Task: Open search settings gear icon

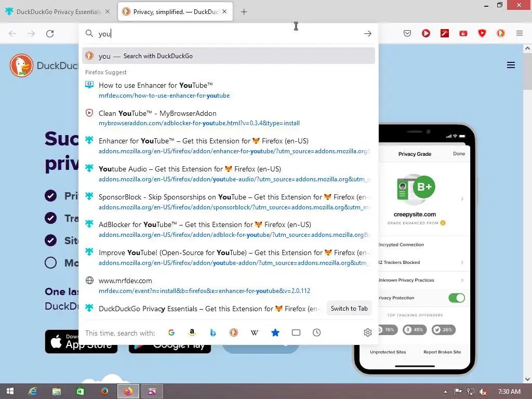Action: [367, 332]
